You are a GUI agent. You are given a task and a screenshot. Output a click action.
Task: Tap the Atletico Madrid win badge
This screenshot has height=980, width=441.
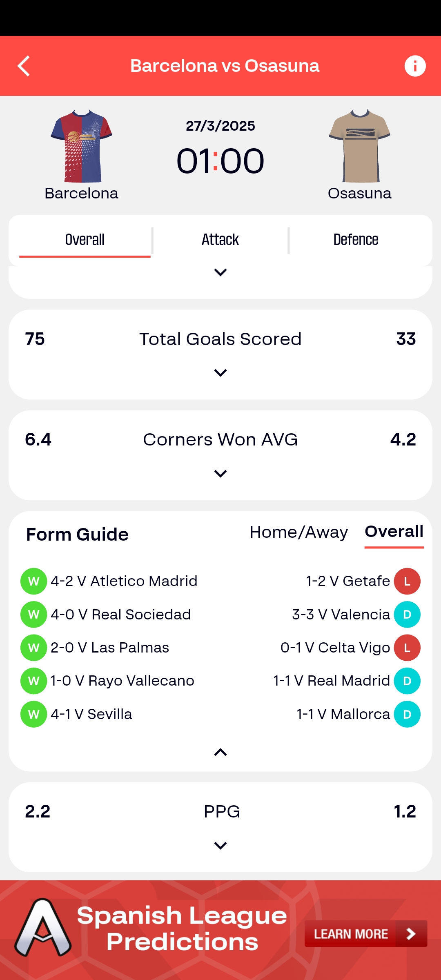coord(33,581)
